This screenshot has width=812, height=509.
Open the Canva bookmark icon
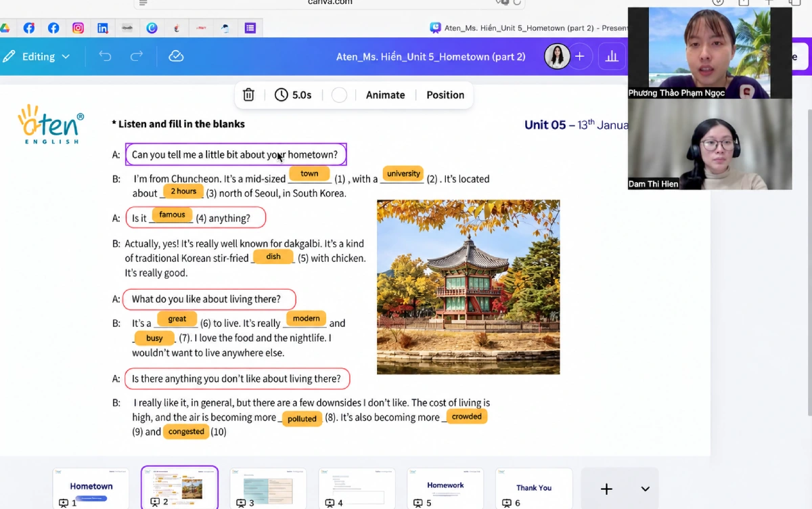tap(152, 28)
